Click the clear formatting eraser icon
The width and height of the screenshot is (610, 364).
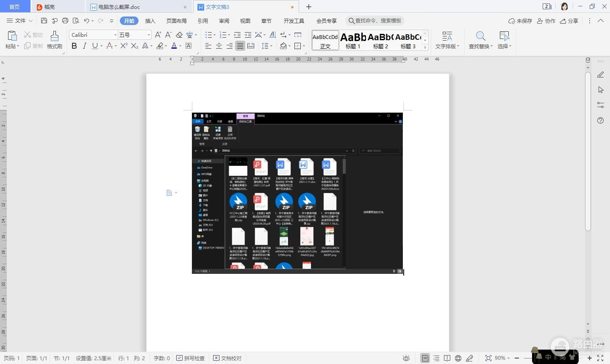coord(179,35)
